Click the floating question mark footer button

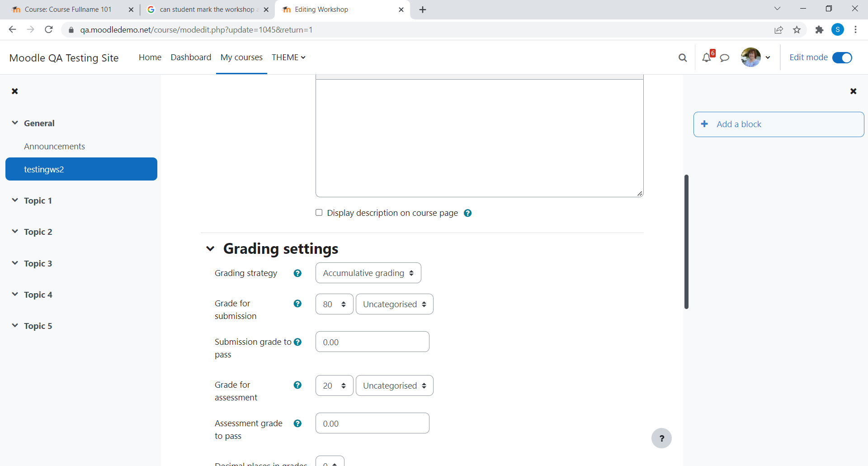(x=661, y=438)
